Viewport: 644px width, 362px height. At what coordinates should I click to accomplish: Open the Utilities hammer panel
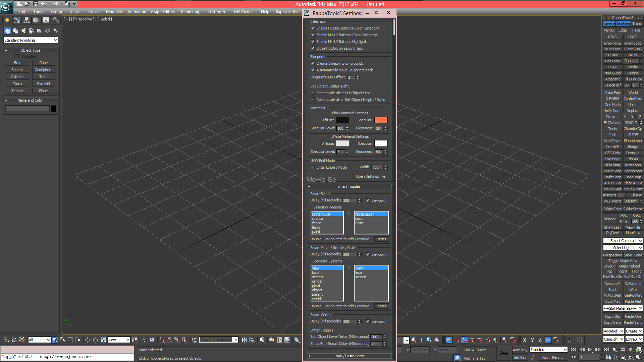pyautogui.click(x=55, y=20)
